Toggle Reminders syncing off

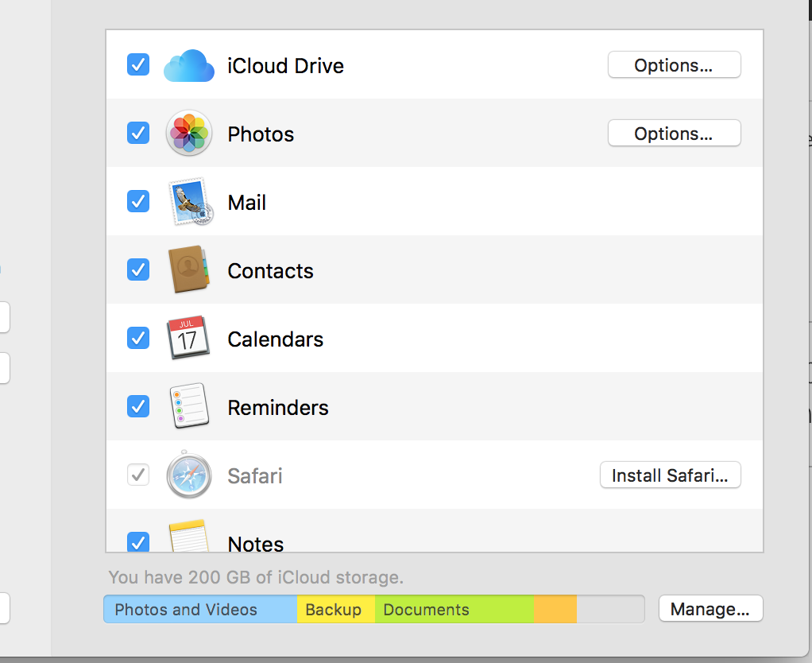pos(137,407)
